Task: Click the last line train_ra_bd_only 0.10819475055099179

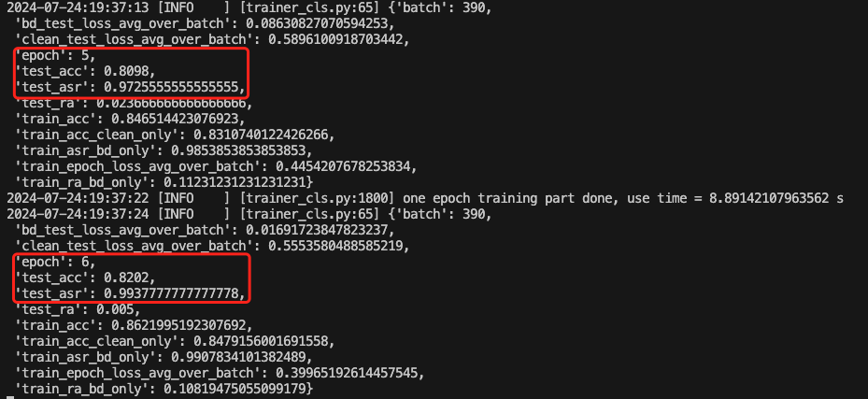Action: (x=164, y=389)
